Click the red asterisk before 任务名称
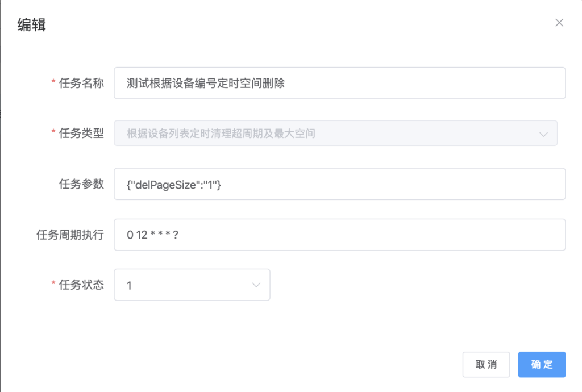 53,83
